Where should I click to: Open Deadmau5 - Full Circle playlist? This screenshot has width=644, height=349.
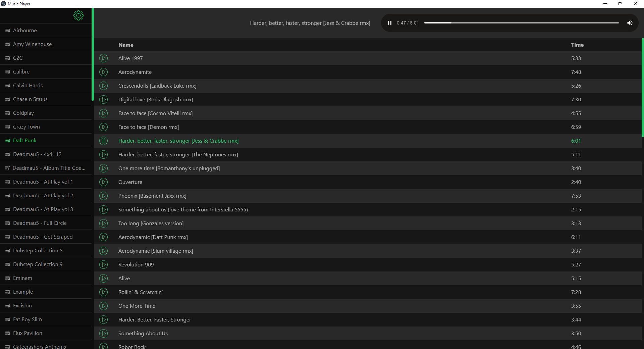click(46, 223)
